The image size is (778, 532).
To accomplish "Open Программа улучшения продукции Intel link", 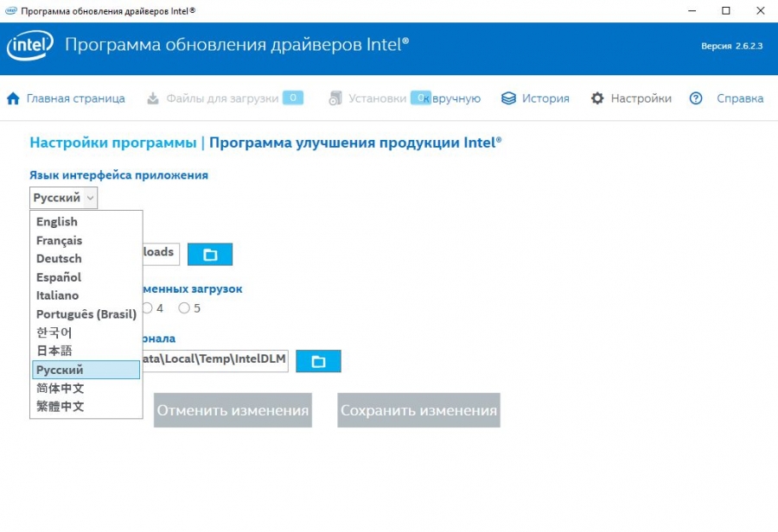I will tap(355, 142).
